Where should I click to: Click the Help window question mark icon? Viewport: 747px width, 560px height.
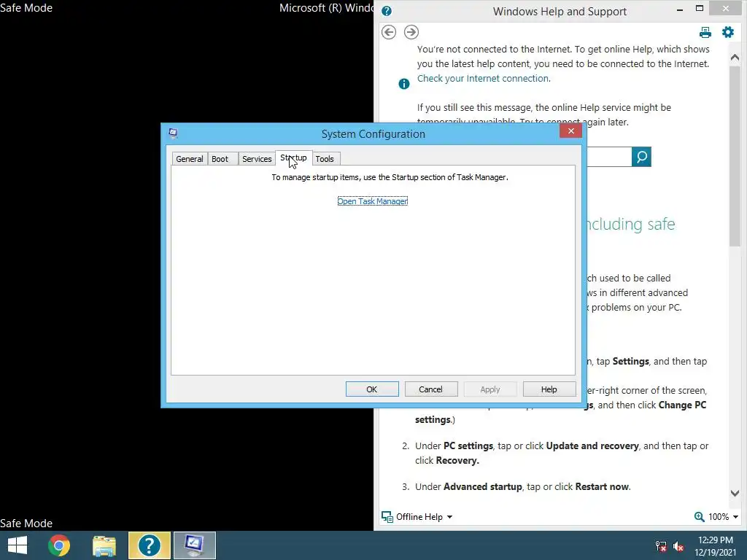(x=387, y=11)
